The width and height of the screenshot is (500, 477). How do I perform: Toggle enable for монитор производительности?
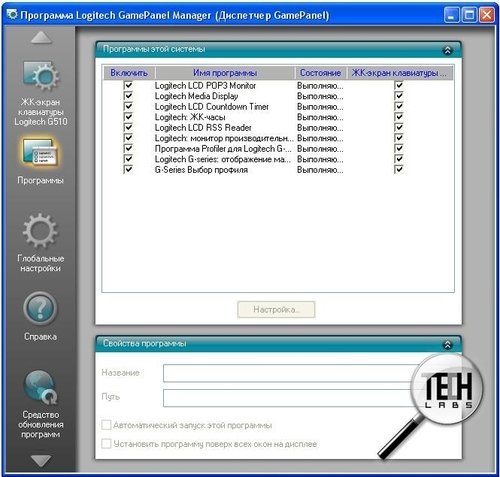[x=128, y=138]
